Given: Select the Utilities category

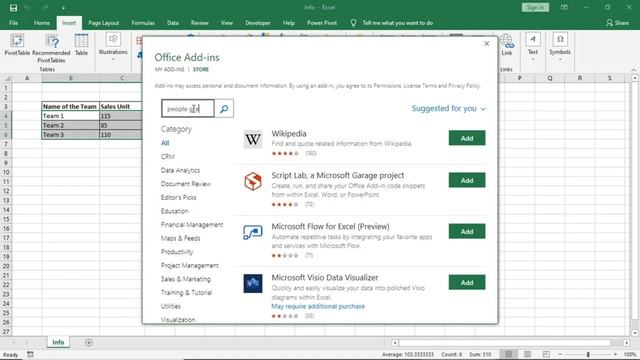Looking at the screenshot, I should (x=171, y=306).
